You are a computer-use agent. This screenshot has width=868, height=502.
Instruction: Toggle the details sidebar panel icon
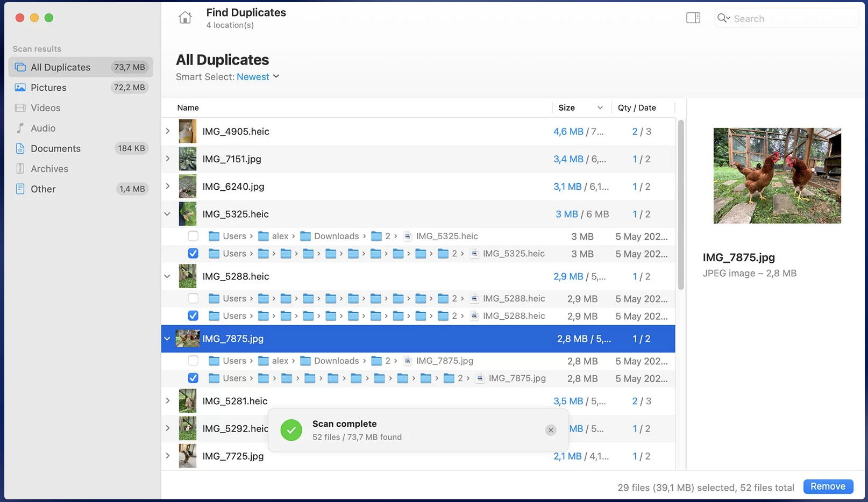pyautogui.click(x=693, y=17)
